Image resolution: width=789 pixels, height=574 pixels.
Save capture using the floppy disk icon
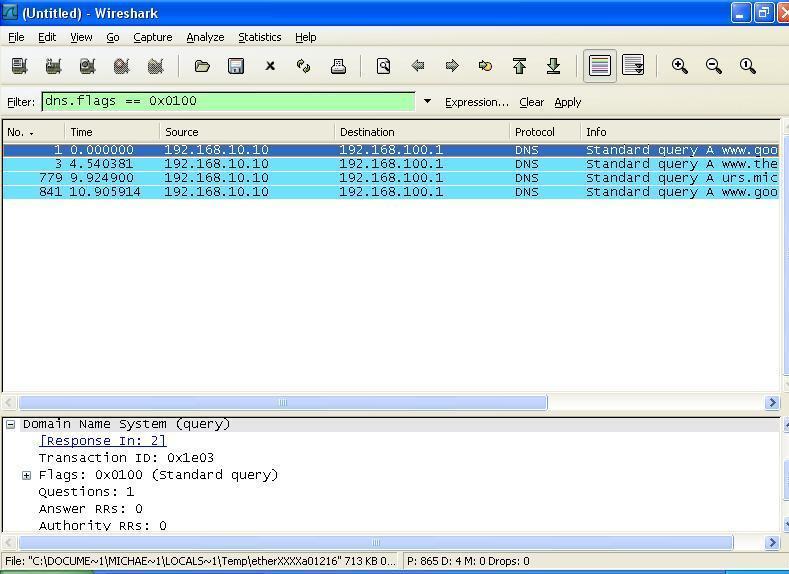pyautogui.click(x=236, y=66)
